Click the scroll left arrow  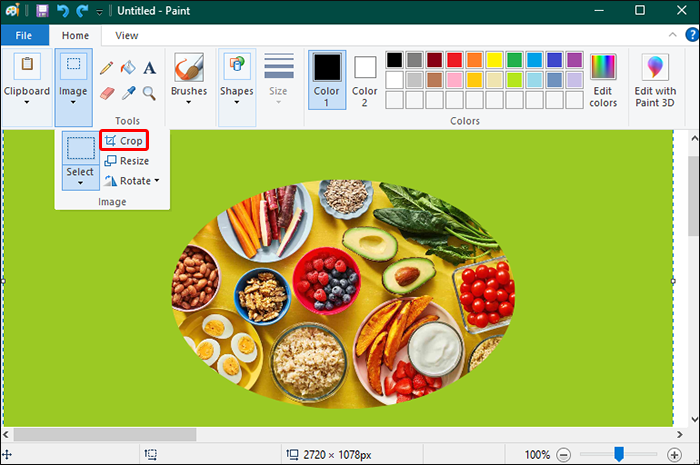tap(6, 434)
